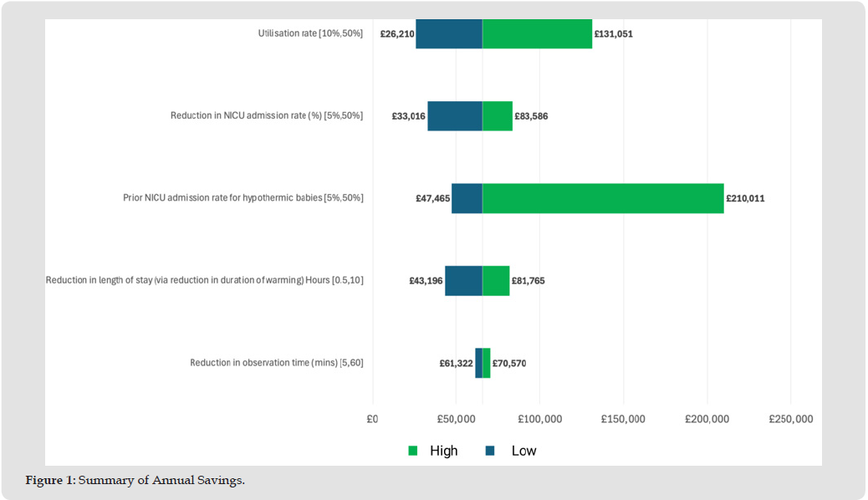Click the green High legend swatch
This screenshot has width=868, height=500.
[413, 452]
